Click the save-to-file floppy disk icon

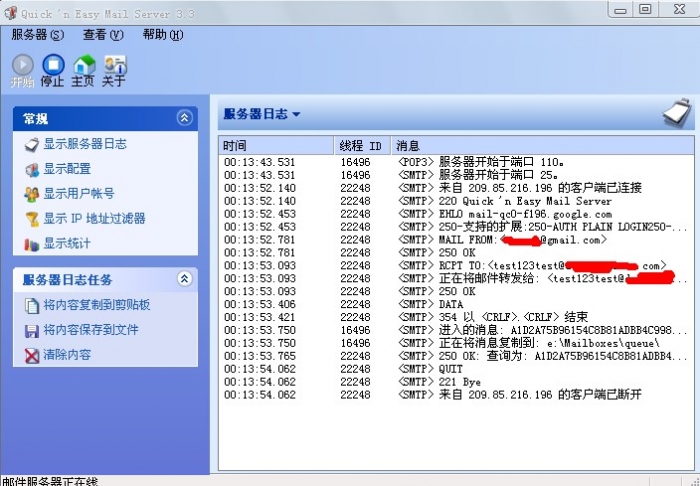[x=32, y=331]
